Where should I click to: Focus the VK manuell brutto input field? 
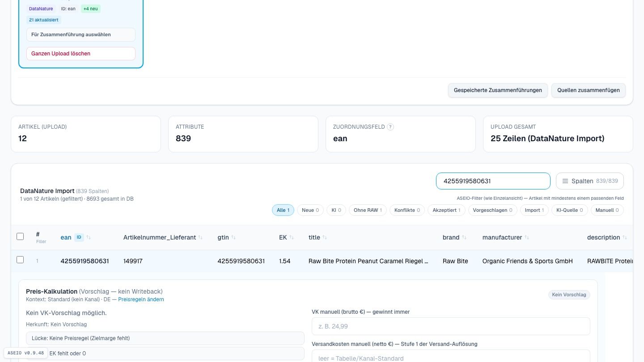coord(451,326)
